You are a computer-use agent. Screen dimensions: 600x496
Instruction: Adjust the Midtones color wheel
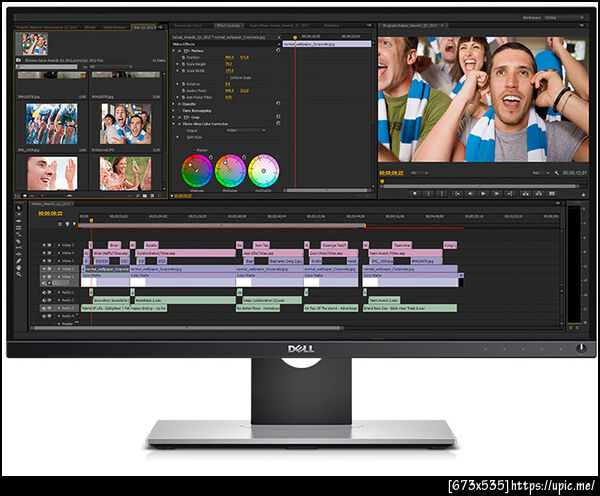pyautogui.click(x=230, y=170)
